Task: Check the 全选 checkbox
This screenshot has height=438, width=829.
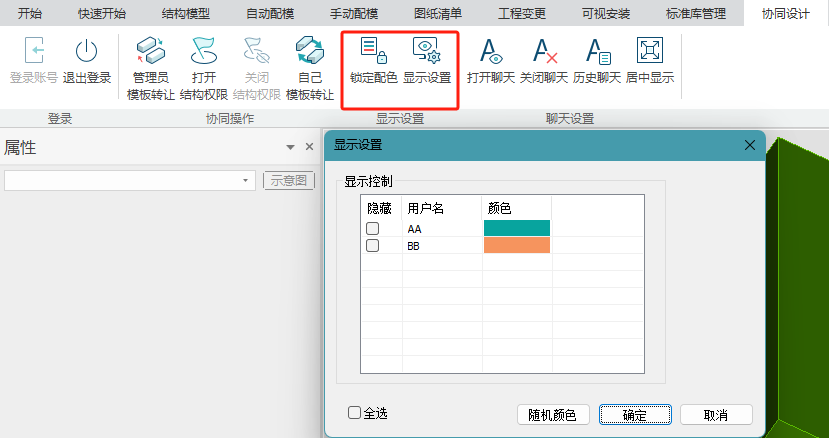Action: tap(354, 413)
